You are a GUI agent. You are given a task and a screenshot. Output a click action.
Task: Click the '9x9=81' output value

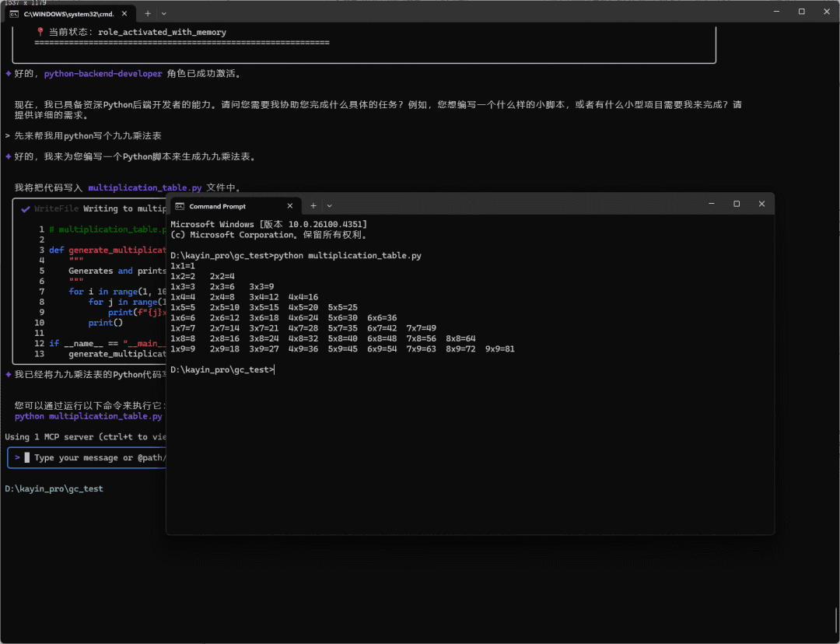click(x=500, y=348)
